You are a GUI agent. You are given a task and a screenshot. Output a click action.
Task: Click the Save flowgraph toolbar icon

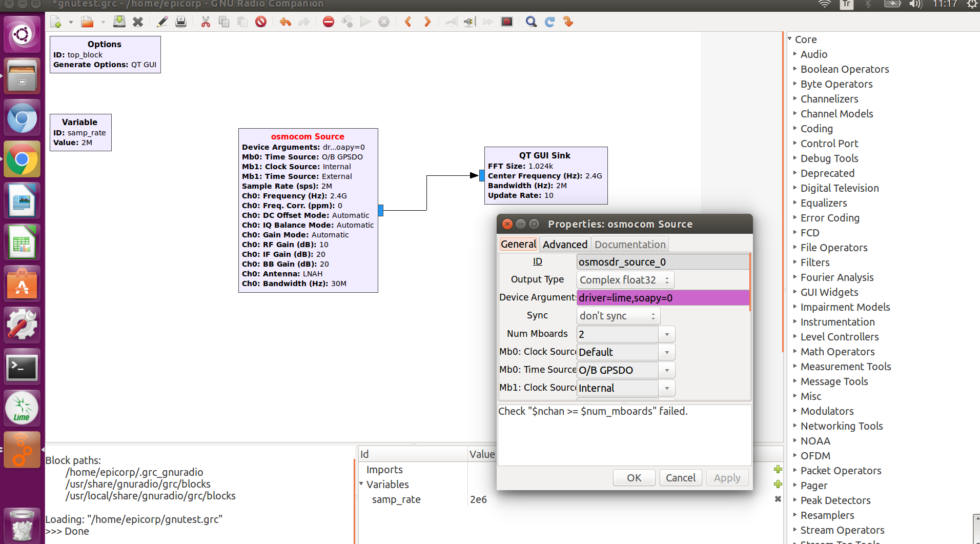coord(119,22)
